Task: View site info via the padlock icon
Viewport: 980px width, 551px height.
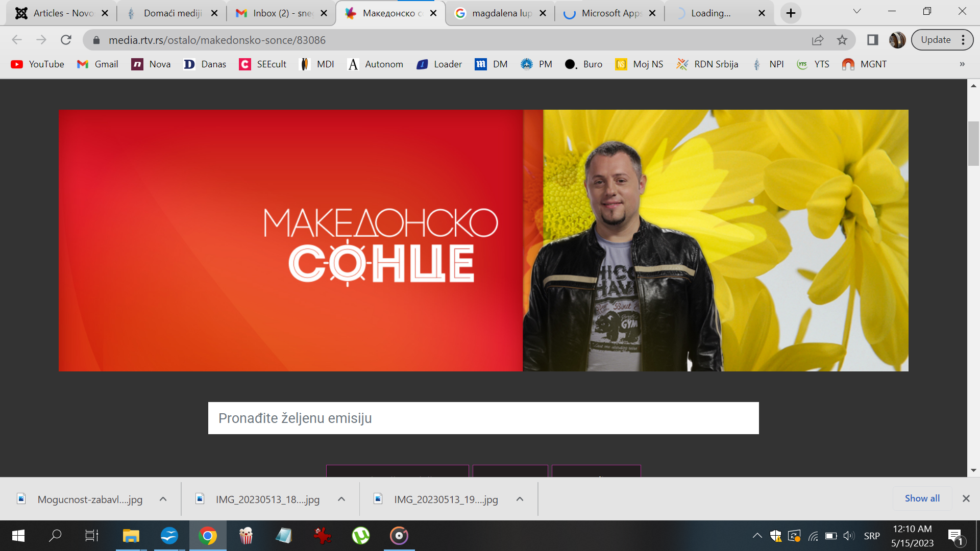Action: (96, 40)
